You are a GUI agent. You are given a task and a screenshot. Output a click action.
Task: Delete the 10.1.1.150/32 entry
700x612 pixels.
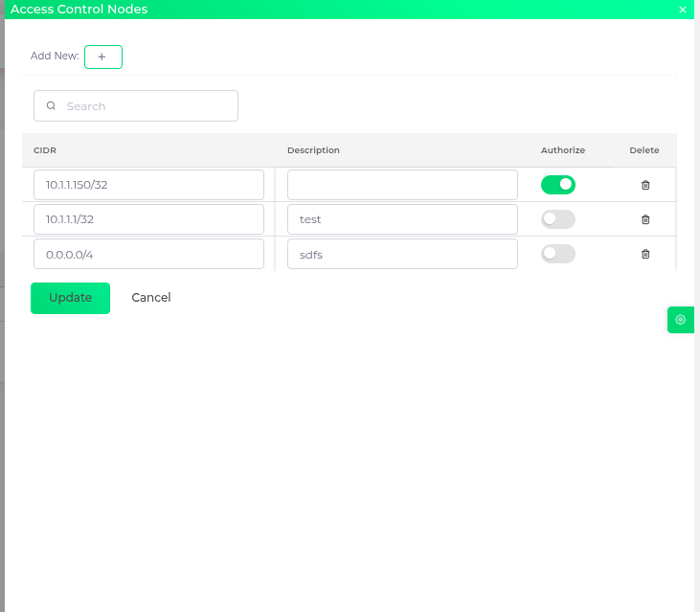coord(644,185)
